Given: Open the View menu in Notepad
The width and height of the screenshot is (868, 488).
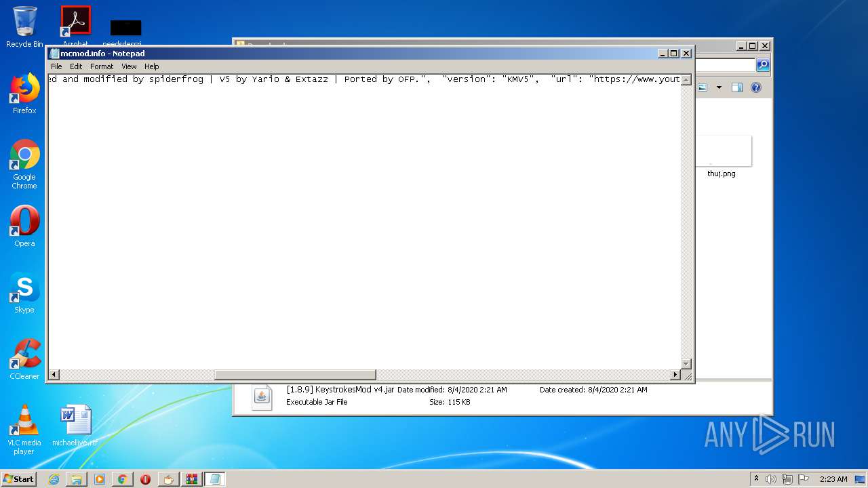Looking at the screenshot, I should [129, 66].
